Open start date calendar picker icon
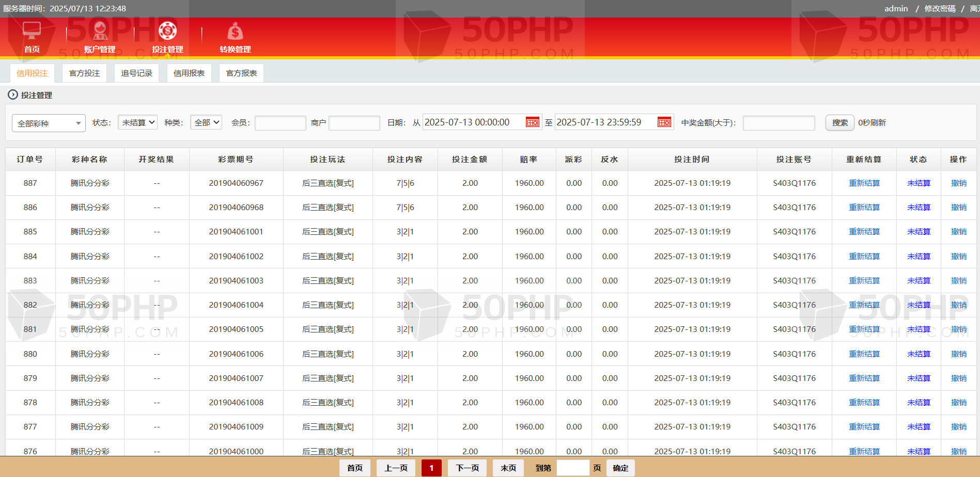The image size is (980, 477). coord(532,122)
